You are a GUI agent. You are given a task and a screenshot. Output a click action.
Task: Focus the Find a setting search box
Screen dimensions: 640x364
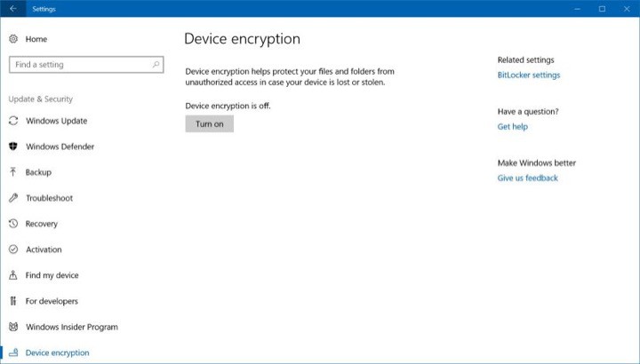click(86, 65)
